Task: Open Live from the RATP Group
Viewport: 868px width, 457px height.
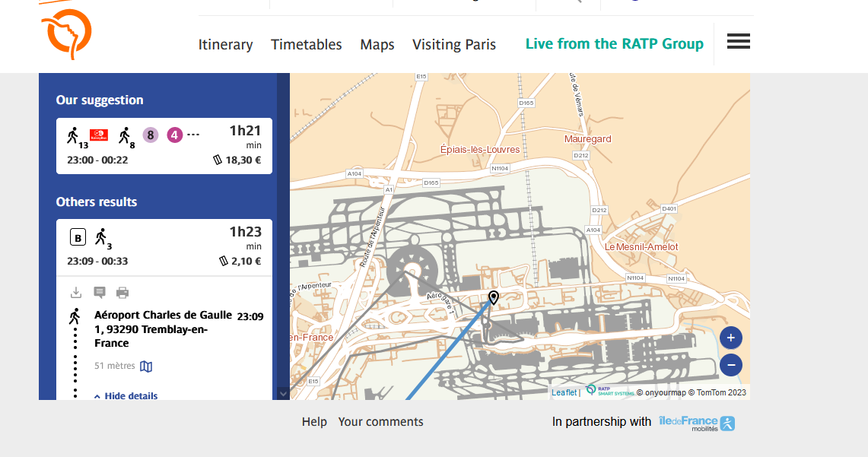Action: tap(615, 43)
